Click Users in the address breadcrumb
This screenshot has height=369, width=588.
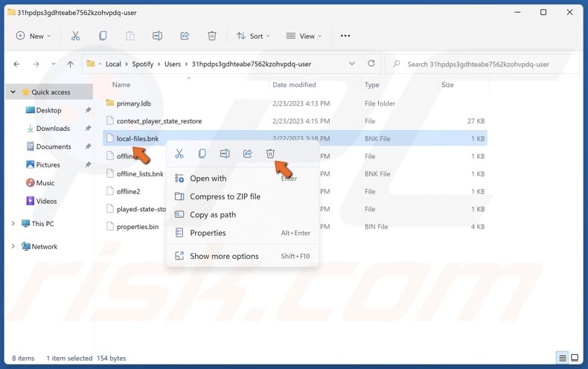click(x=173, y=64)
